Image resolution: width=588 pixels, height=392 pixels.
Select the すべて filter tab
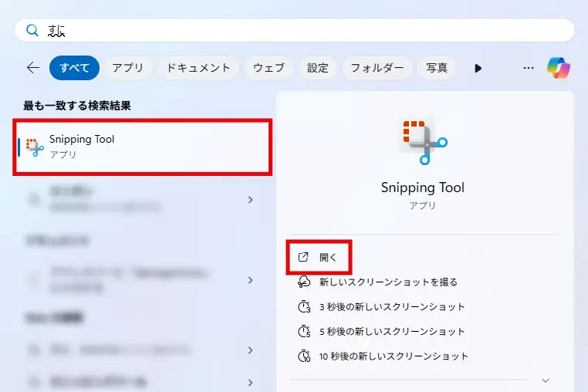(74, 68)
